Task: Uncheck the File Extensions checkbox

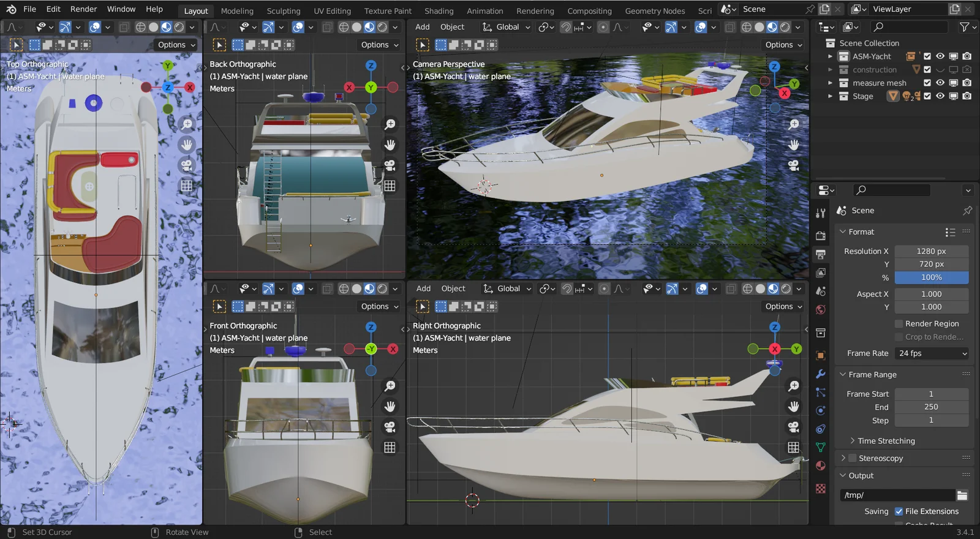Action: tap(899, 511)
